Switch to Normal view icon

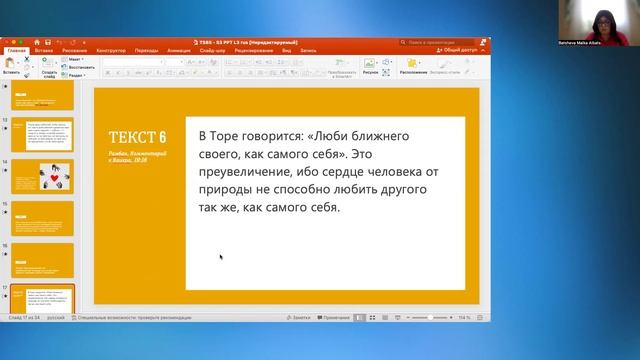point(360,317)
